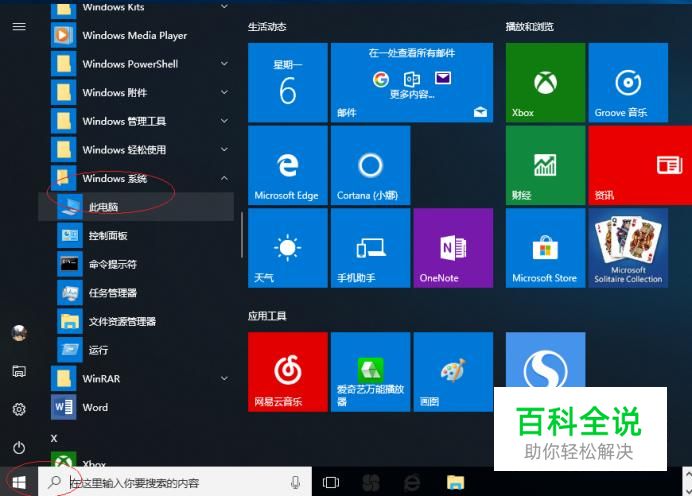Image resolution: width=692 pixels, height=496 pixels.
Task: Open the Cortana (小娜) tile
Action: tap(370, 165)
